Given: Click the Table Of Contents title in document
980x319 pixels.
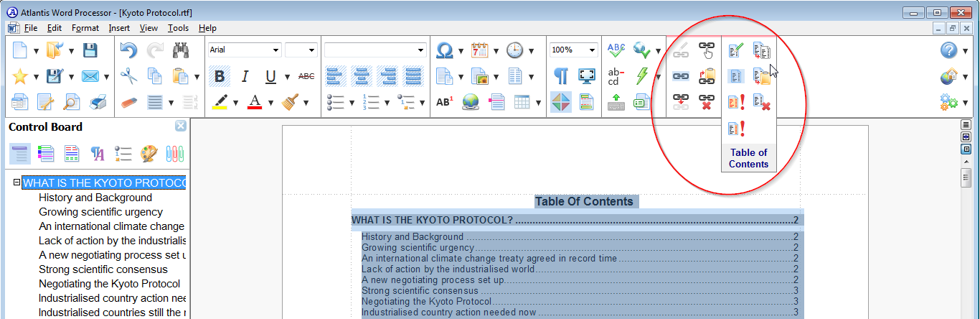Looking at the screenshot, I should tap(583, 202).
